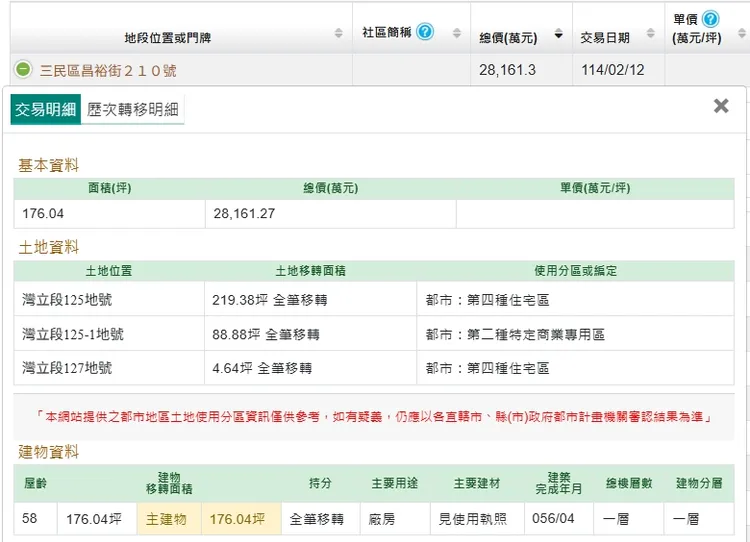Click the 28,161.27 total price value
This screenshot has height=542, width=750.
tap(244, 213)
